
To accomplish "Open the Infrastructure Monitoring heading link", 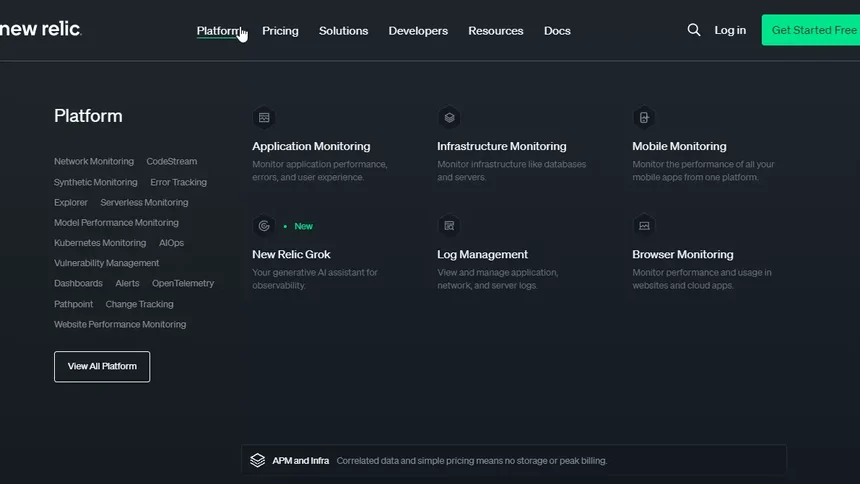I will [501, 146].
